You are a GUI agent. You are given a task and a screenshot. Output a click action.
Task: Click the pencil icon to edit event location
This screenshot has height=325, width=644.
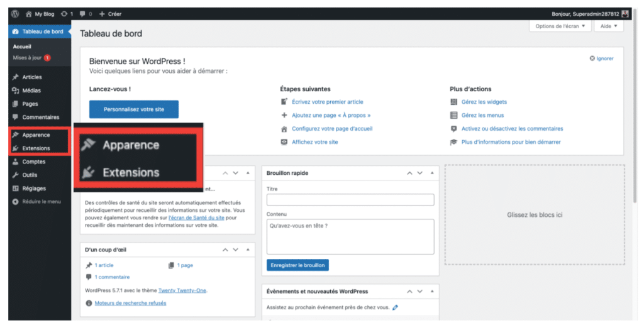coord(395,307)
